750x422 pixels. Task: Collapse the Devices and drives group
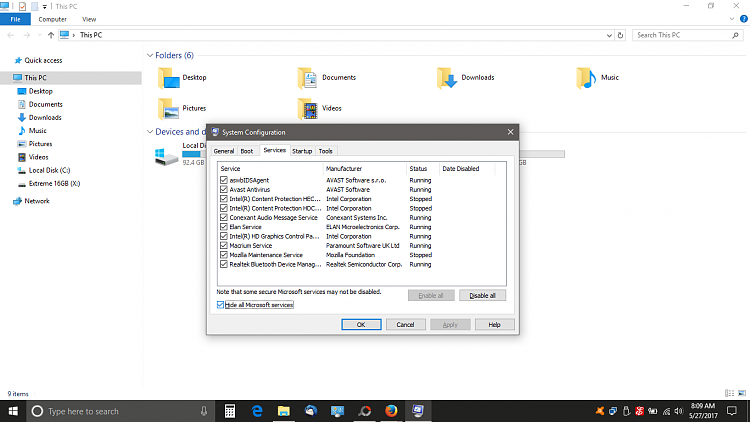click(150, 132)
